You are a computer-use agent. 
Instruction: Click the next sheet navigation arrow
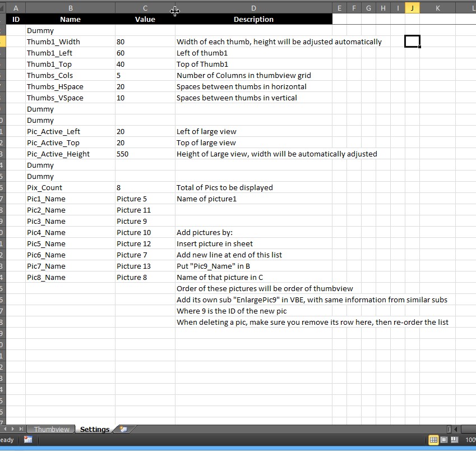point(13,429)
